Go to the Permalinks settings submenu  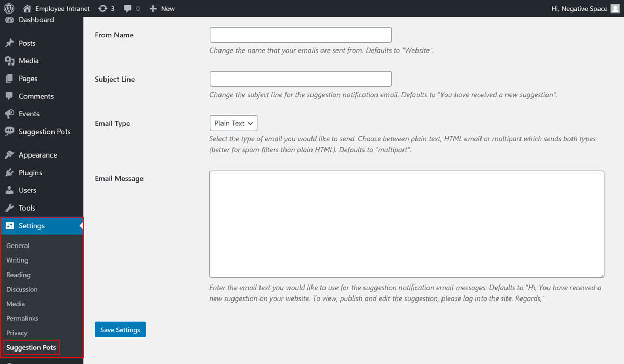click(x=22, y=318)
